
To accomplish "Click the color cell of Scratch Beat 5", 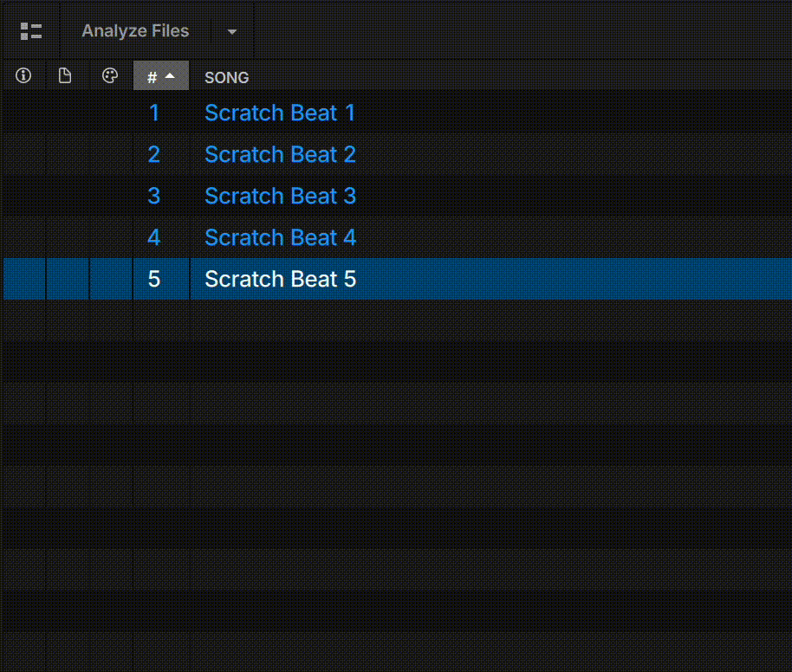I will pos(110,279).
